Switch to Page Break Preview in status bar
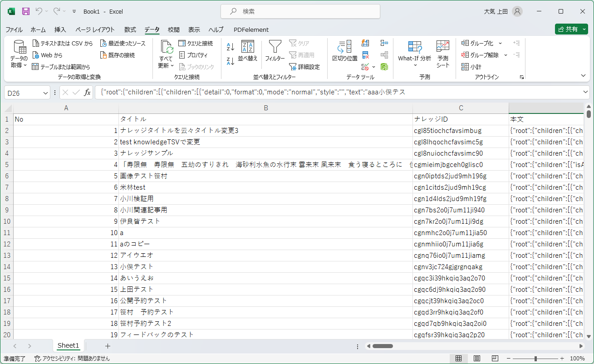594x364 pixels. [495, 359]
